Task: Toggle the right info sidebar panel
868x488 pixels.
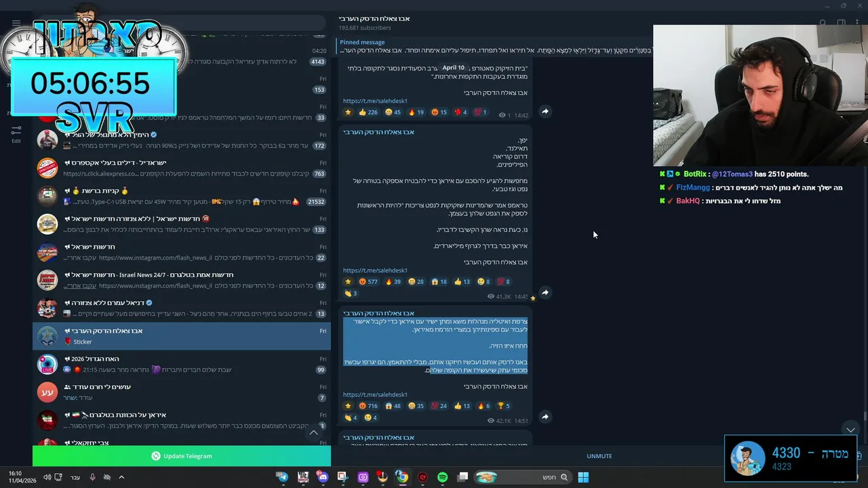Action: [841, 23]
